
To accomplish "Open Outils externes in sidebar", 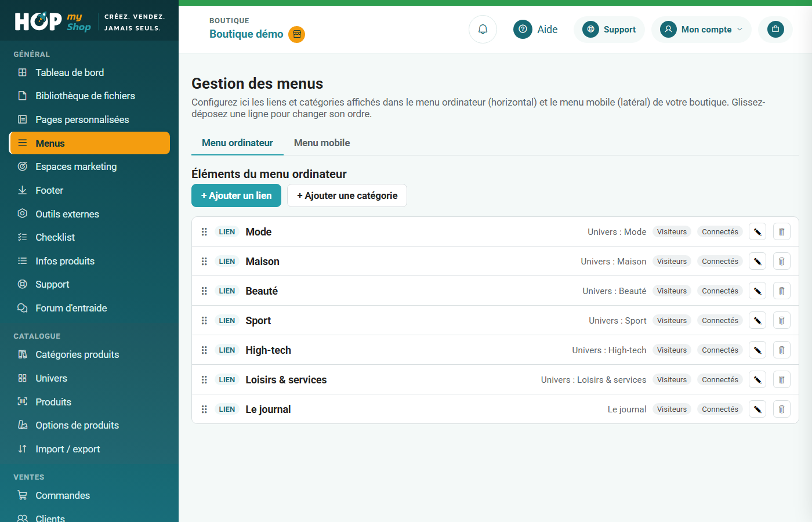I will click(89, 214).
